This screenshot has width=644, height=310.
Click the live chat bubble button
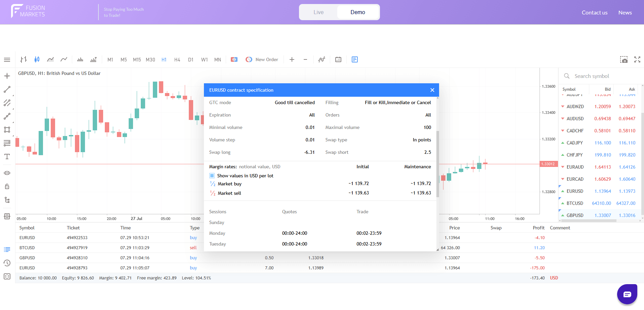tap(627, 294)
